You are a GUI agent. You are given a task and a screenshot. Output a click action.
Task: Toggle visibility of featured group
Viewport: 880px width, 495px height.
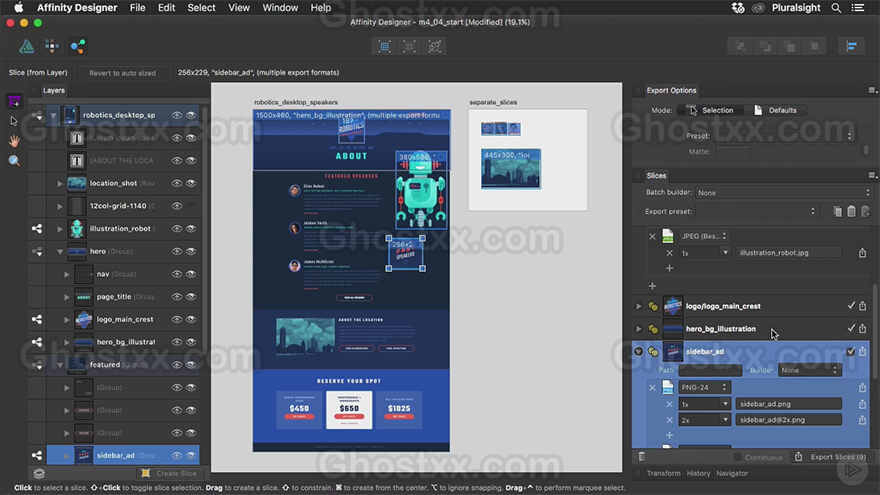[191, 365]
